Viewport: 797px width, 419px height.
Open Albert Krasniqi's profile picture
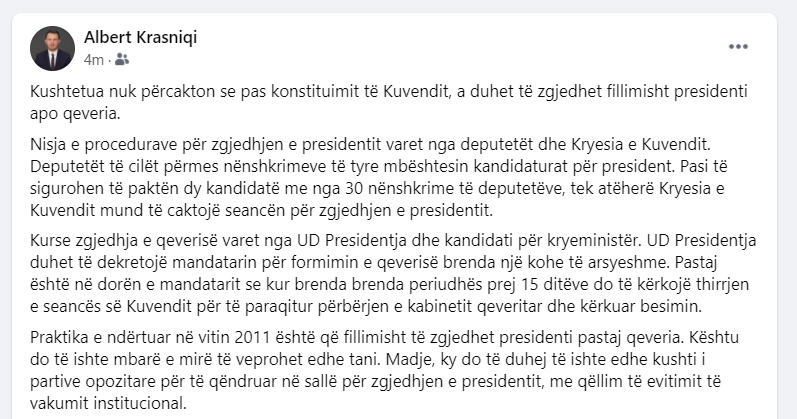tap(52, 48)
